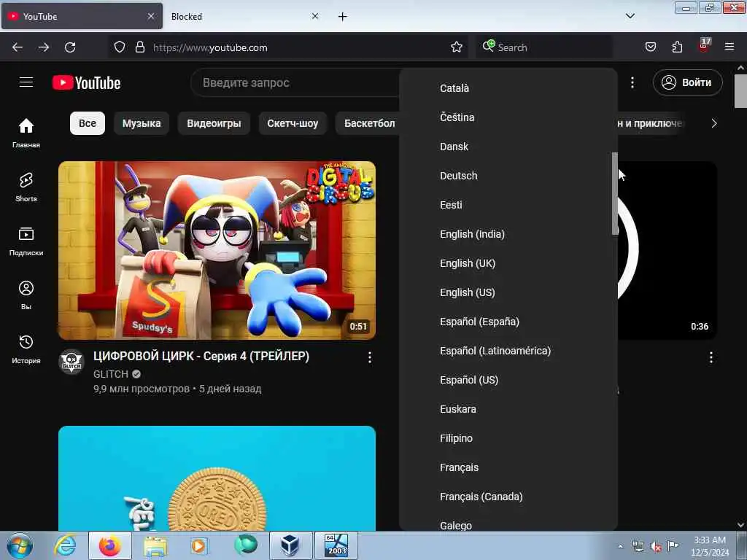This screenshot has width=747, height=560.
Task: Open YouTube settings three-dot menu
Action: pos(632,82)
